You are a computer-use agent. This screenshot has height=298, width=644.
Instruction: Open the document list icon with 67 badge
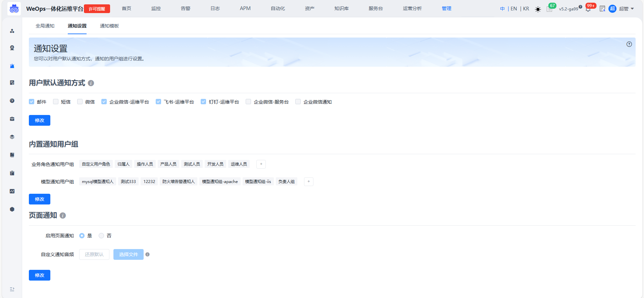click(x=549, y=9)
